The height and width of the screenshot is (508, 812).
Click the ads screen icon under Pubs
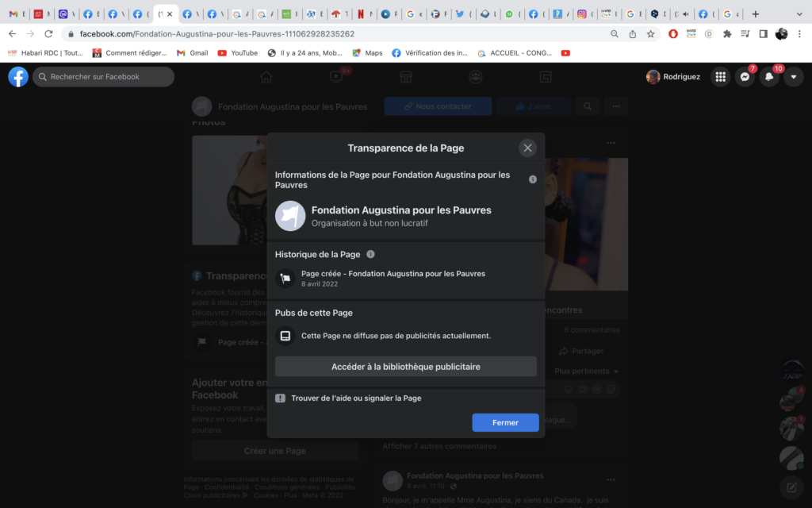coord(285,336)
